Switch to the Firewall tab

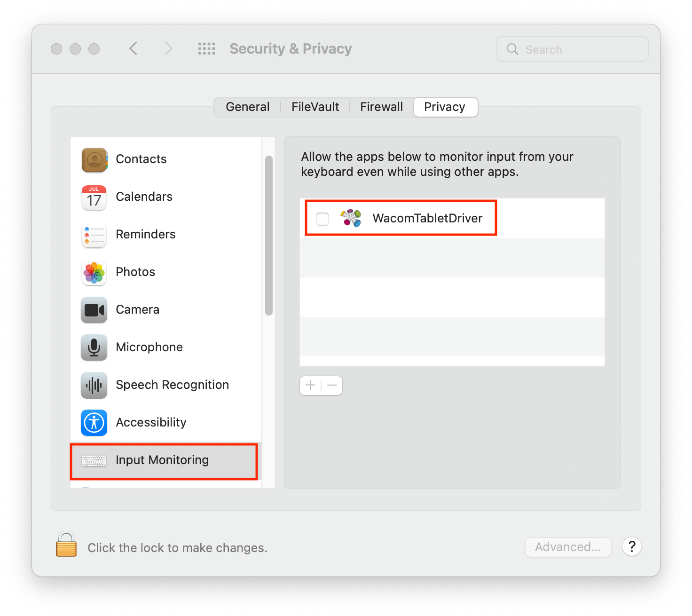[x=381, y=107]
